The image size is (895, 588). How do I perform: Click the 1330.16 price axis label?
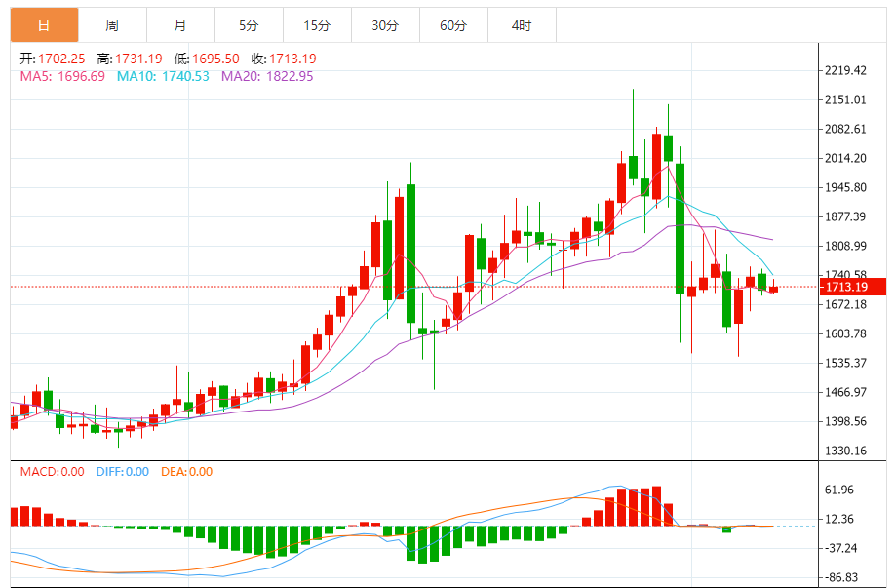coord(845,451)
